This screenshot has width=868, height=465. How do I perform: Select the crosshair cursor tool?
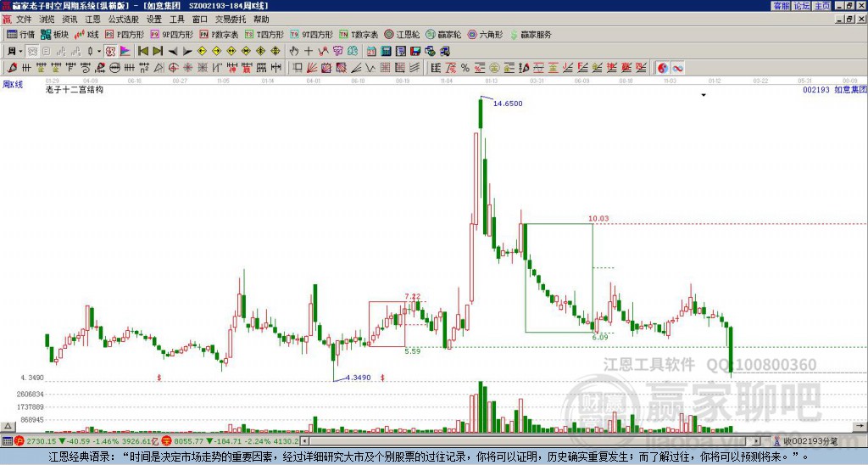[309, 52]
